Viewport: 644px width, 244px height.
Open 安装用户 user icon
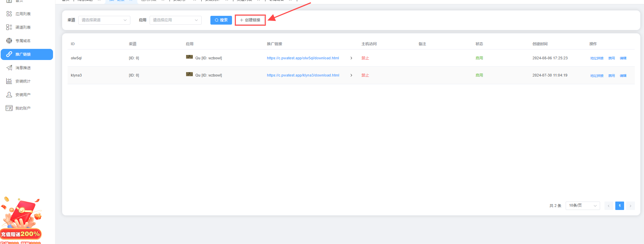click(x=9, y=95)
